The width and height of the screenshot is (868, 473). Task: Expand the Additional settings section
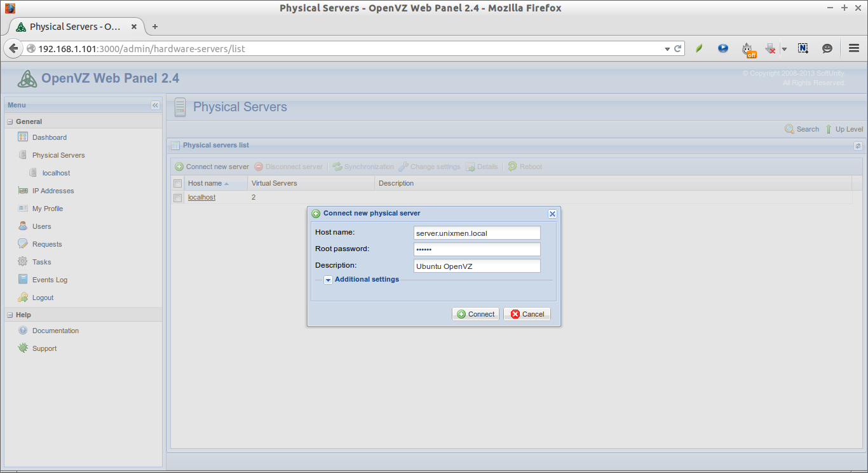(x=329, y=280)
